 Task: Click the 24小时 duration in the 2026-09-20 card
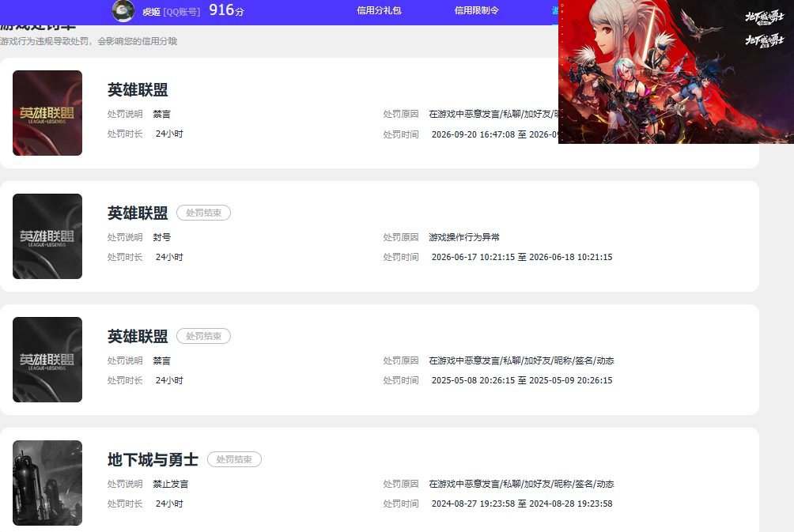[x=170, y=134]
